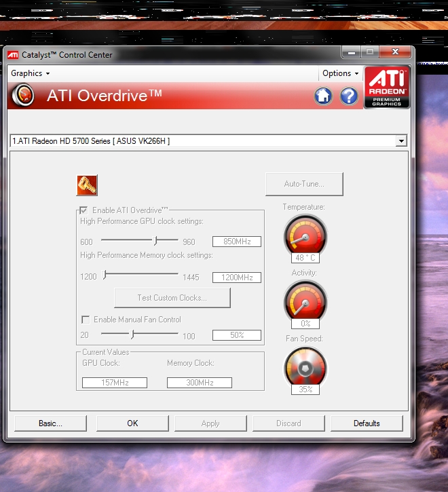Click the 50% fan speed field

(237, 335)
